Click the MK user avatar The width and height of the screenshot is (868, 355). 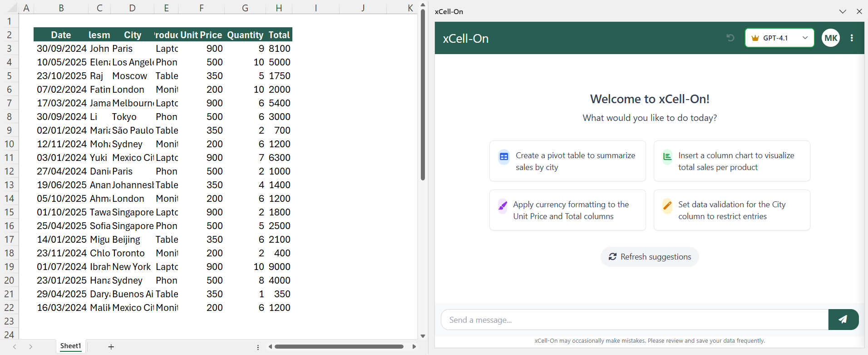click(x=831, y=38)
